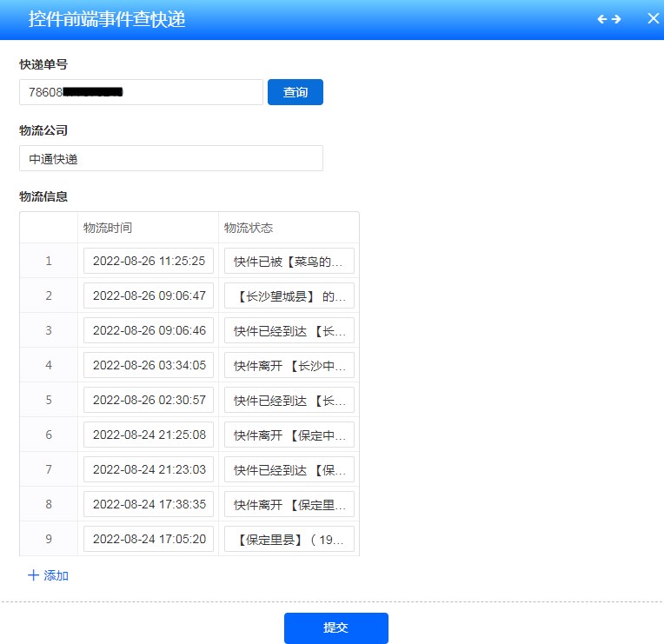
Task: Click the 物流公司 field showing 中通快递
Action: pos(170,158)
